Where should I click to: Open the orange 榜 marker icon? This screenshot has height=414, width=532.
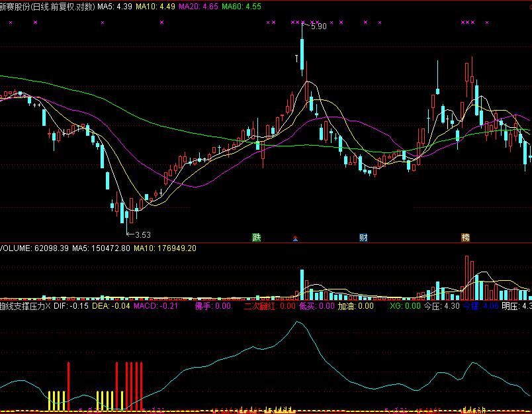[466, 237]
